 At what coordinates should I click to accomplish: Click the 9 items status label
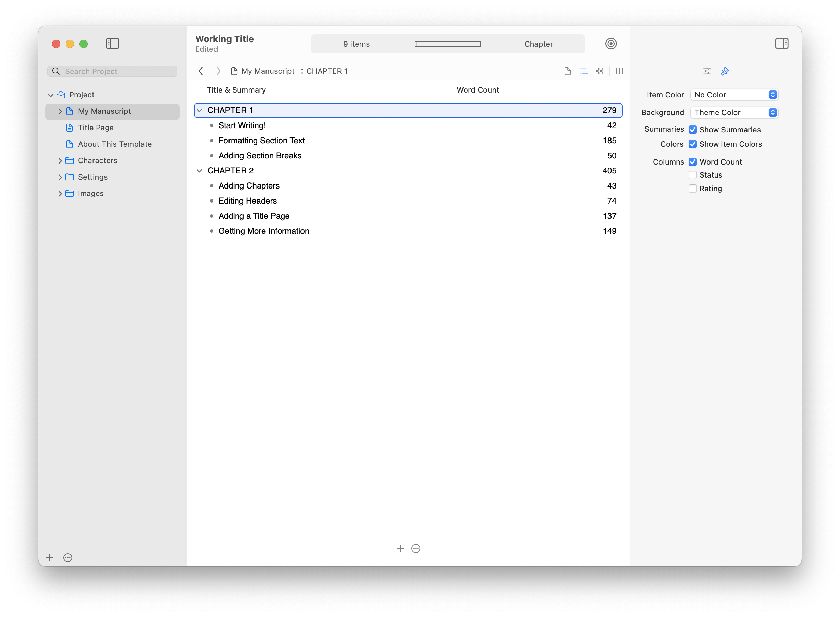coord(356,44)
